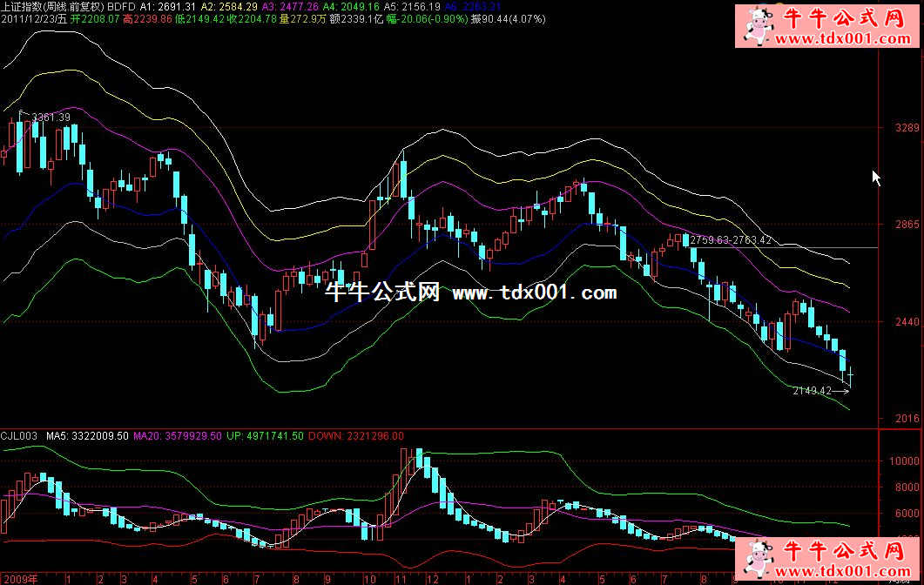Click the close price 收2204.78
The height and width of the screenshot is (585, 924).
253,19
